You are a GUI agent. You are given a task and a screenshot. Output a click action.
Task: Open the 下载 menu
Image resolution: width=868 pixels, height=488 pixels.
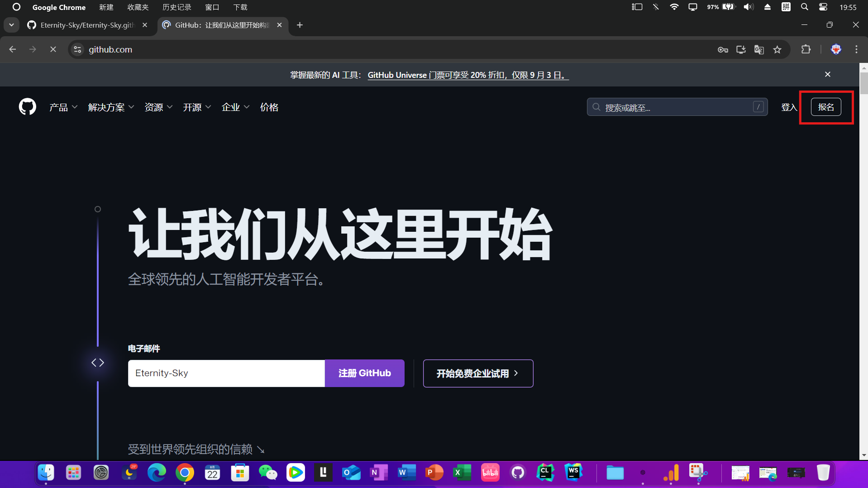[240, 7]
